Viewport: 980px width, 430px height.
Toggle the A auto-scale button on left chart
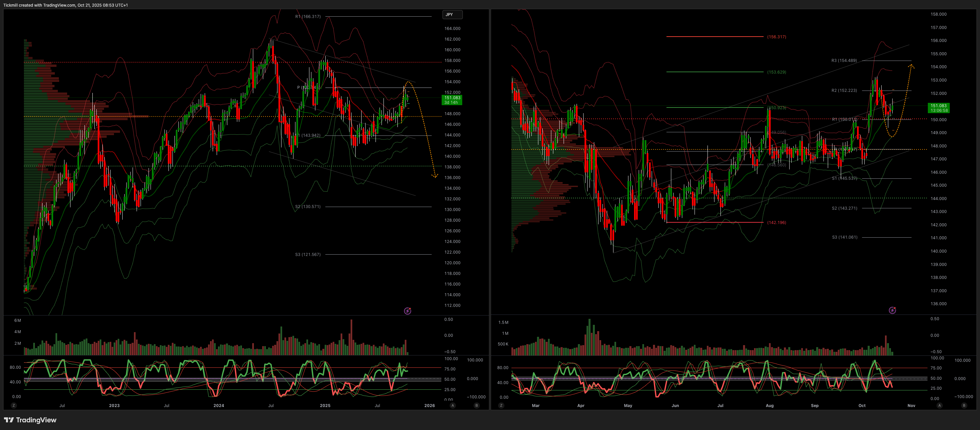453,406
